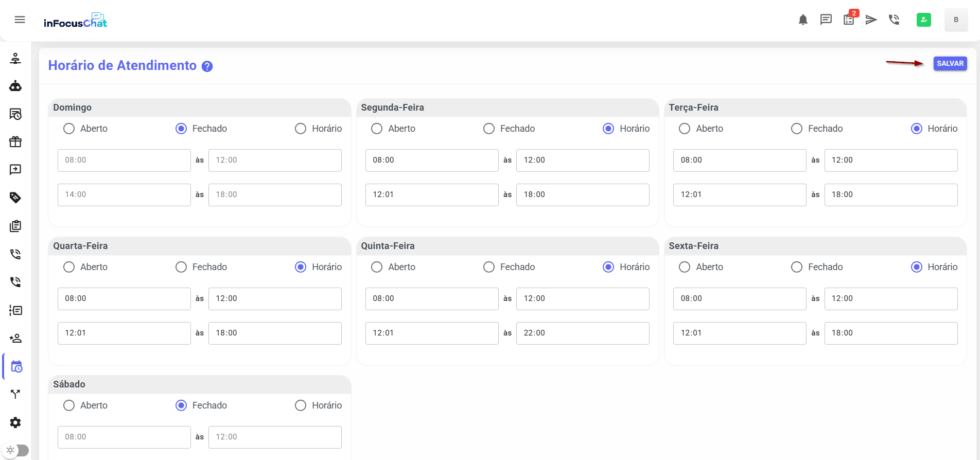
Task: Select Horário option for Sábado
Action: coord(301,405)
